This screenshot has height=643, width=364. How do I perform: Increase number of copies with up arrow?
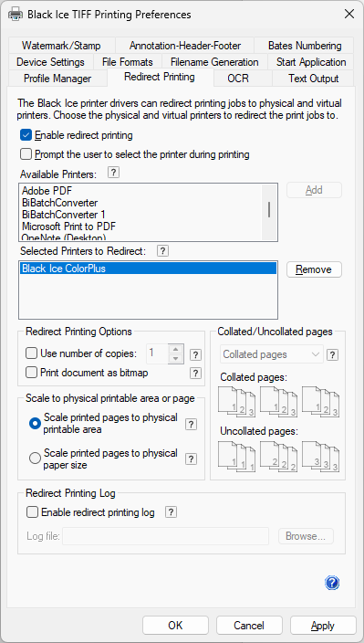point(176,350)
